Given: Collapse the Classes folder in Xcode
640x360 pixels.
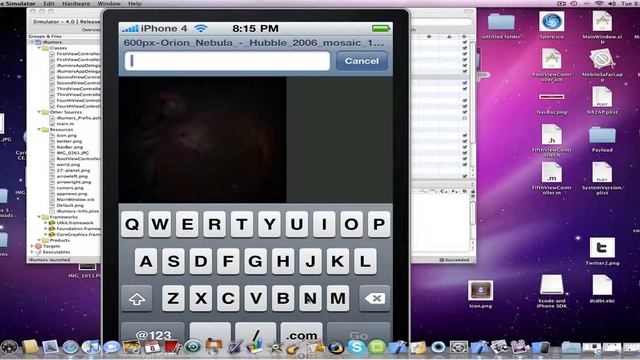Looking at the screenshot, I should point(40,48).
